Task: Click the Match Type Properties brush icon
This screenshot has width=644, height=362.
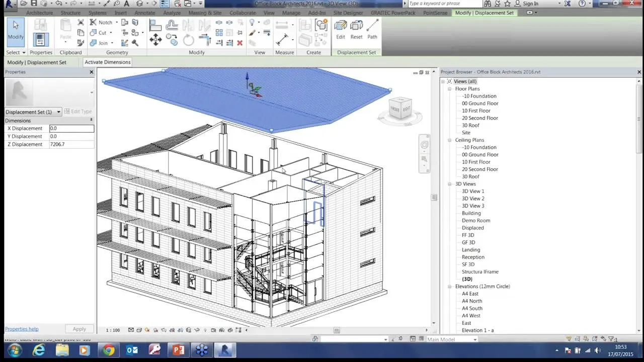Action: point(81,43)
